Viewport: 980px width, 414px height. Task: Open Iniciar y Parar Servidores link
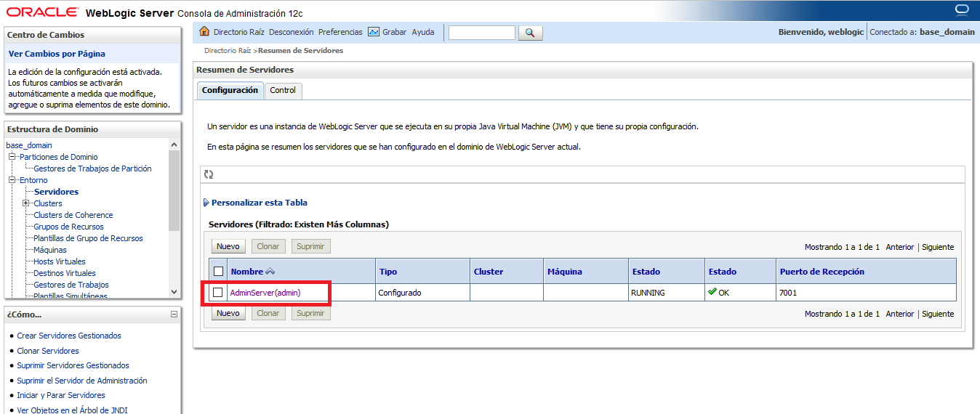61,395
